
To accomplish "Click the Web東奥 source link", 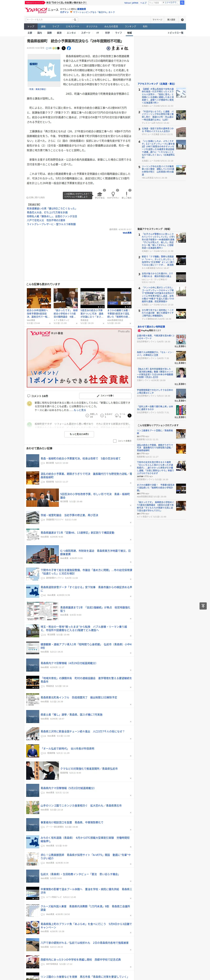I will [127, 233].
